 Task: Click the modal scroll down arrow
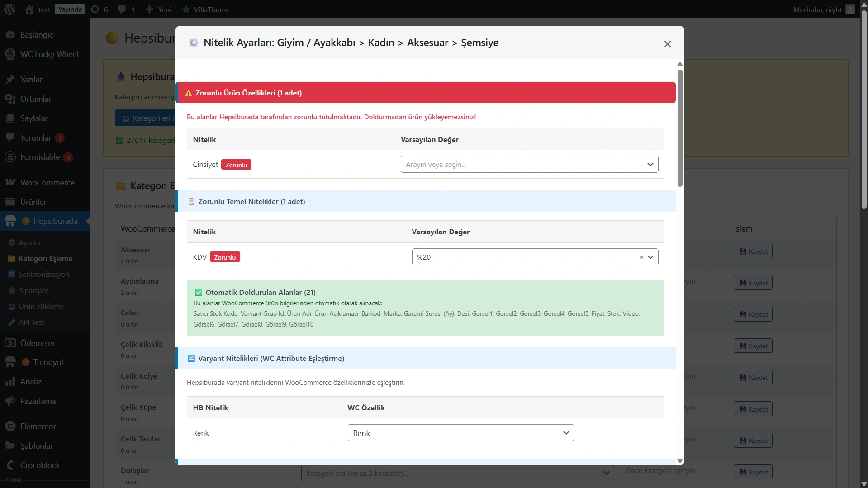(679, 461)
